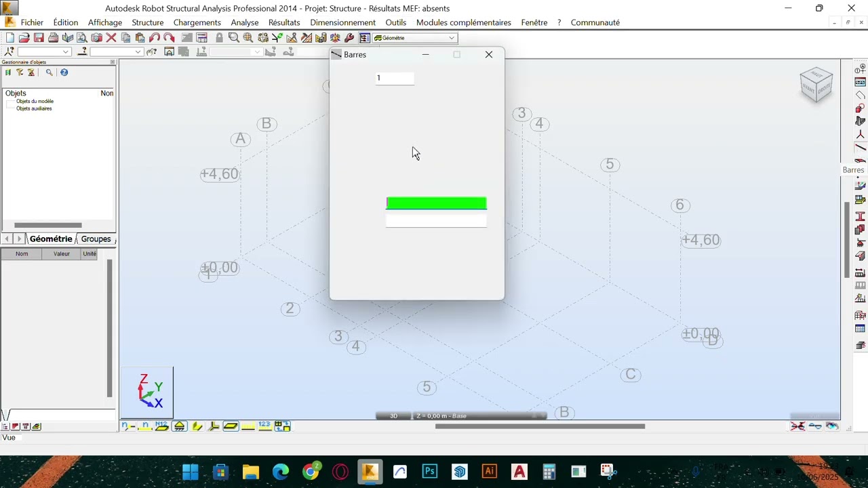Click the horizontal scrollbar under the view
The height and width of the screenshot is (488, 868).
[540, 426]
